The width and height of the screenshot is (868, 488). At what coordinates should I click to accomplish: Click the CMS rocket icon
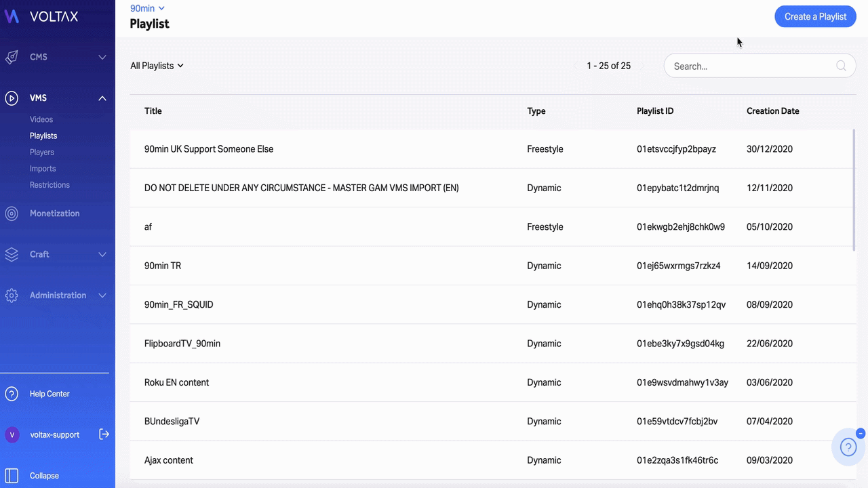tap(12, 57)
